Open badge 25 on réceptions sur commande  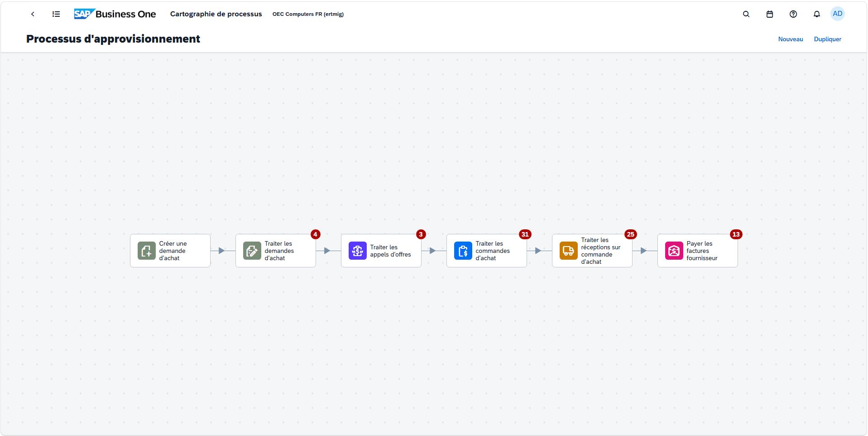tap(631, 234)
